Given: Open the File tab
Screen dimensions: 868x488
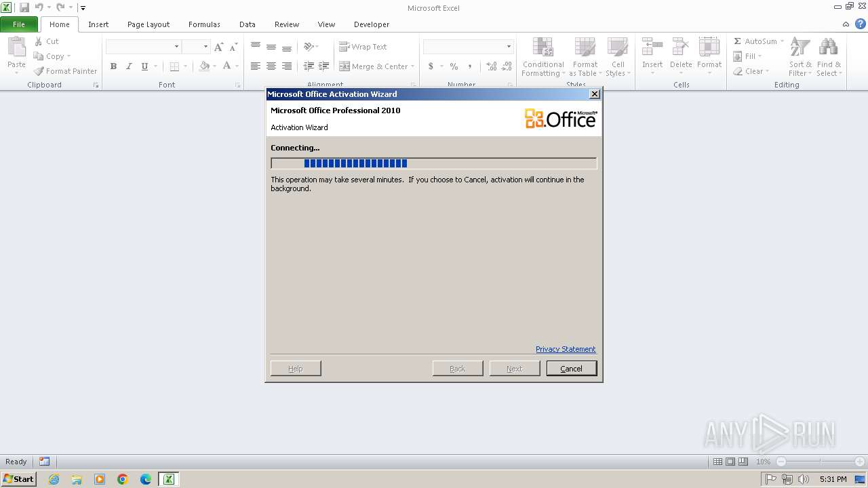Looking at the screenshot, I should [19, 24].
